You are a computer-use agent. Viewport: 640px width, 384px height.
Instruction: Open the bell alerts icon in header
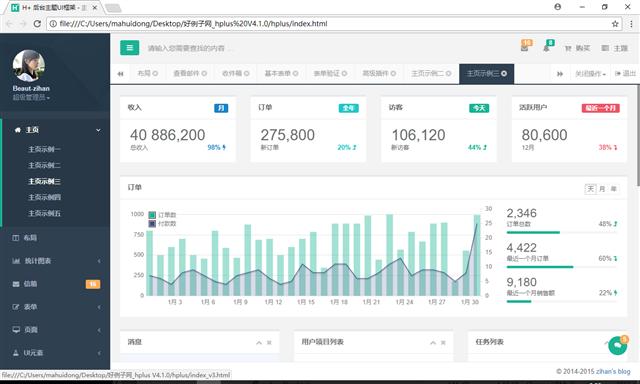coord(547,47)
